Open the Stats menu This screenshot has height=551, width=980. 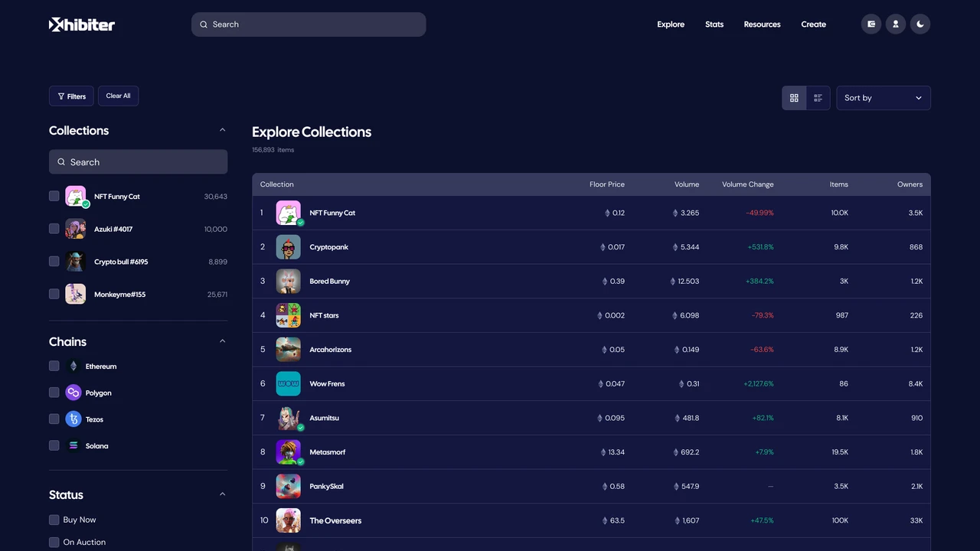(714, 24)
